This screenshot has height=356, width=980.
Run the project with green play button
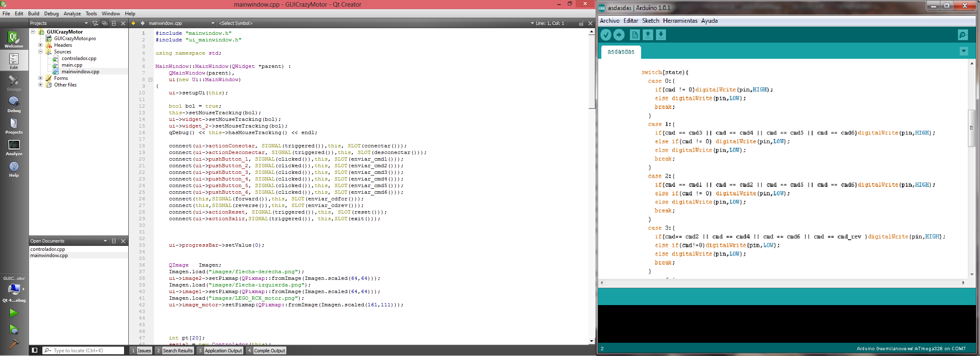point(14,313)
